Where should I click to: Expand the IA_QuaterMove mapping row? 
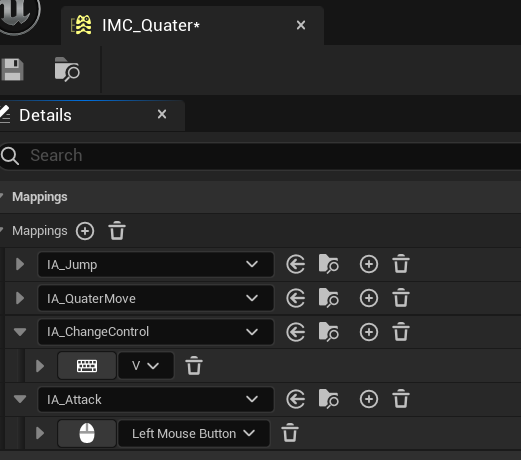[x=20, y=298]
